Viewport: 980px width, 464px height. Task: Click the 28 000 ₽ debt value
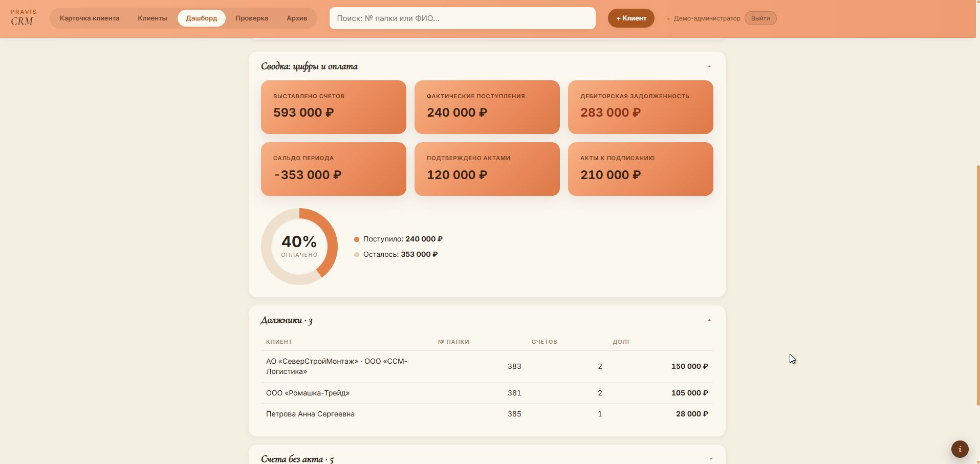tap(692, 414)
